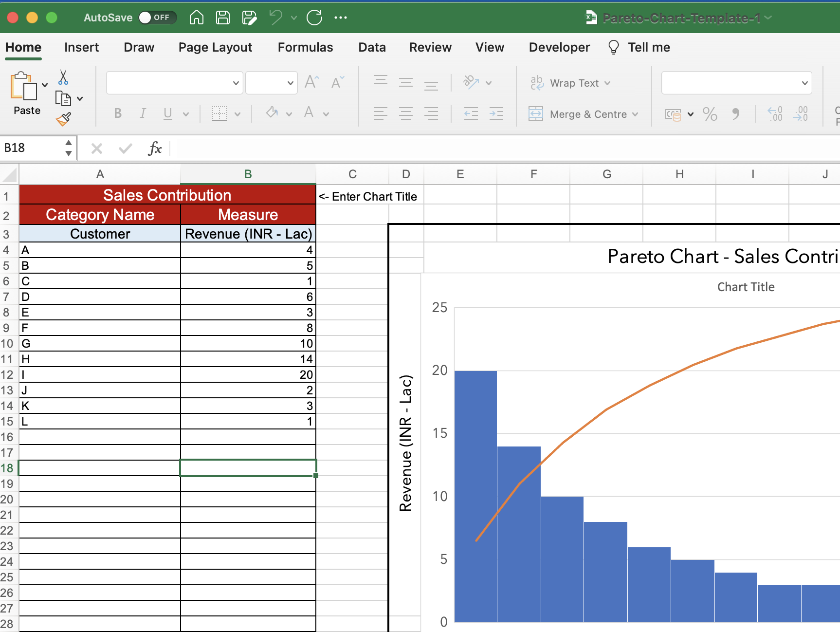Switch to the Insert tab

pyautogui.click(x=81, y=47)
